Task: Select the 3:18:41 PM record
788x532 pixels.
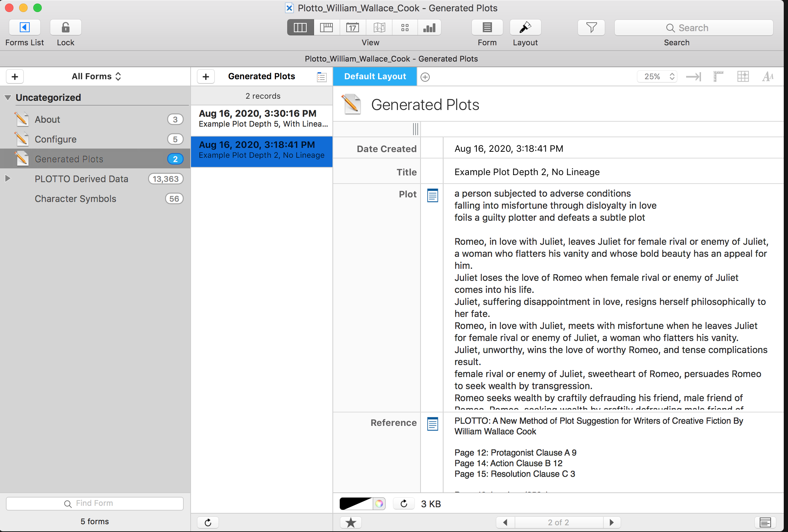Action: (x=262, y=151)
